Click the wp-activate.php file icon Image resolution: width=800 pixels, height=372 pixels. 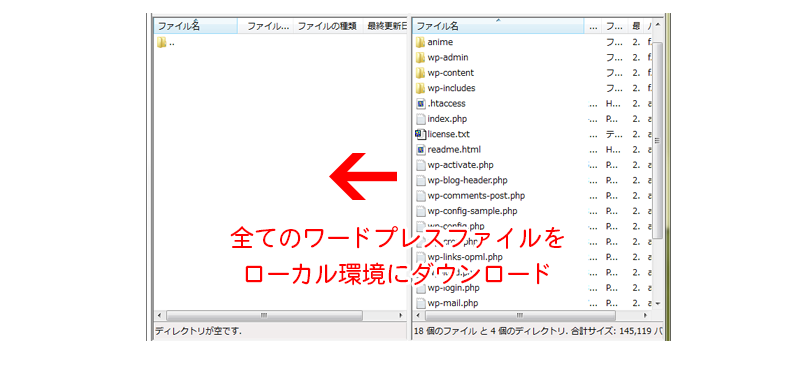click(x=420, y=165)
